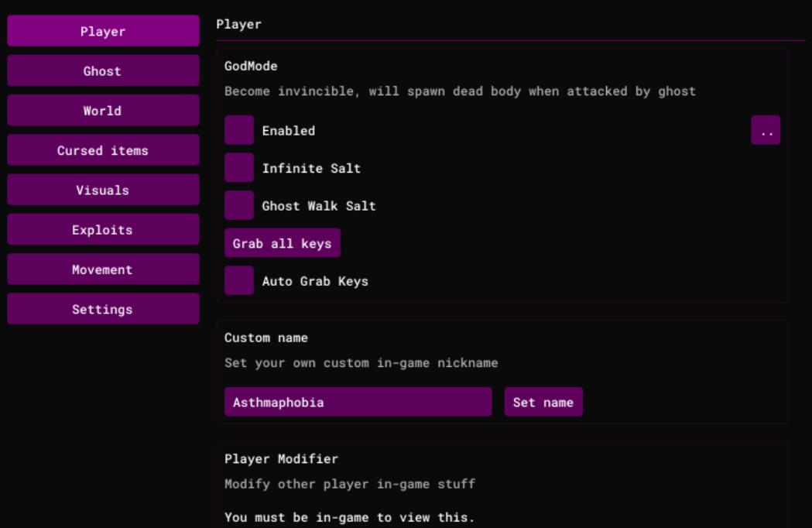This screenshot has width=812, height=528.
Task: Open the Settings tab
Action: point(103,309)
